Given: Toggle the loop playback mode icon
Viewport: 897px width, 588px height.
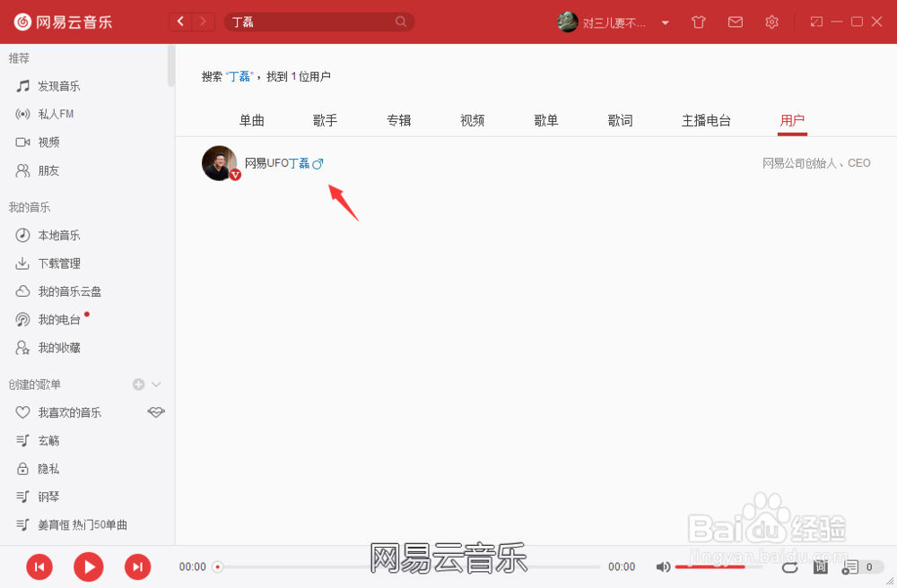Looking at the screenshot, I should 790,567.
